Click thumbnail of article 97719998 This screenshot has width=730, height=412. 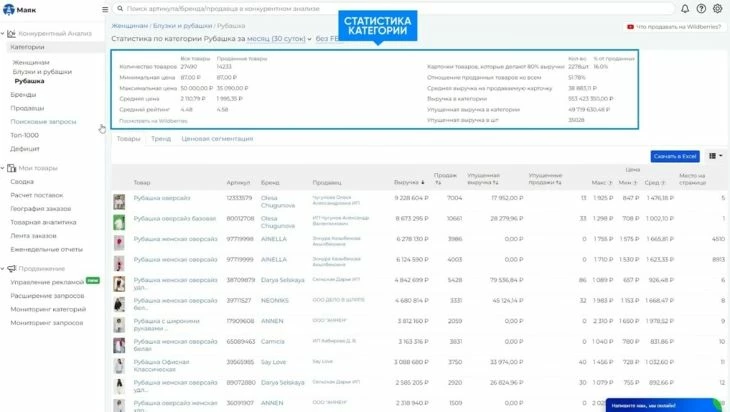pos(119,243)
